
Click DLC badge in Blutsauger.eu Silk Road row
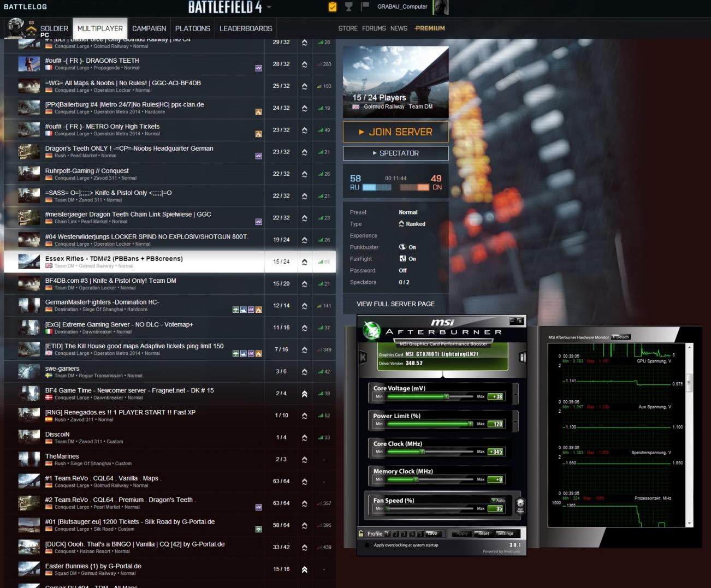point(258,529)
